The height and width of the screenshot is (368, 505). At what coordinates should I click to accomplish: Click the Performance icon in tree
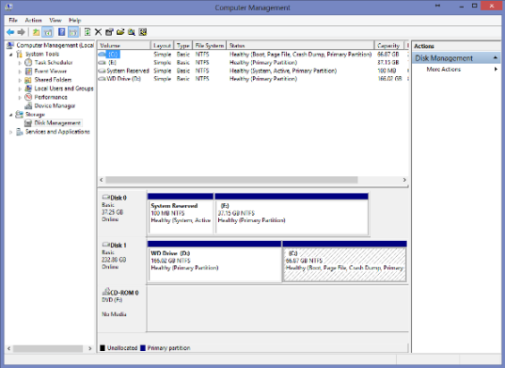[x=29, y=97]
